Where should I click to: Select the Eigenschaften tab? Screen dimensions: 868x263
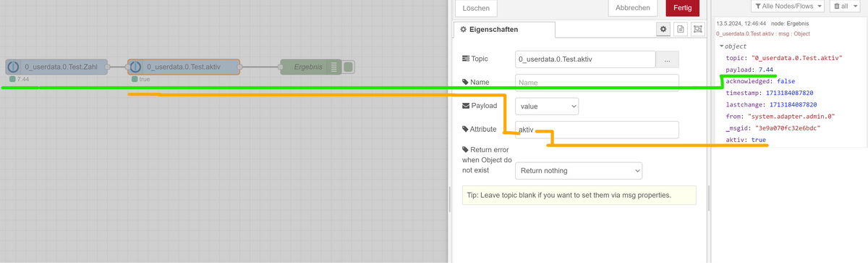pos(504,29)
